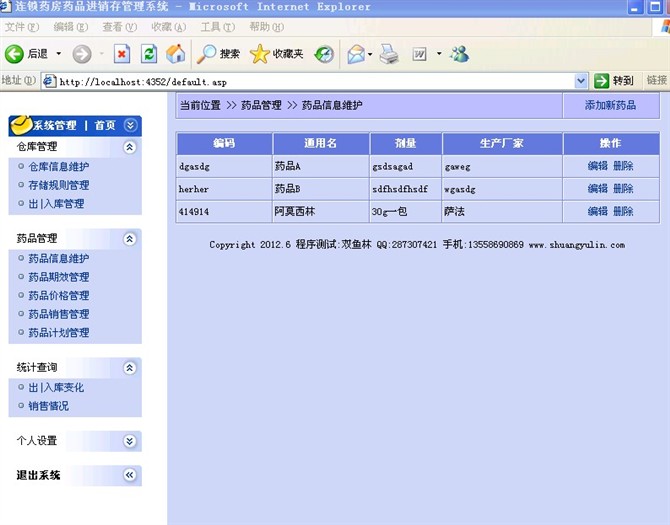The image size is (670, 525).
Task: Open the address bar URL dropdown
Action: (581, 81)
